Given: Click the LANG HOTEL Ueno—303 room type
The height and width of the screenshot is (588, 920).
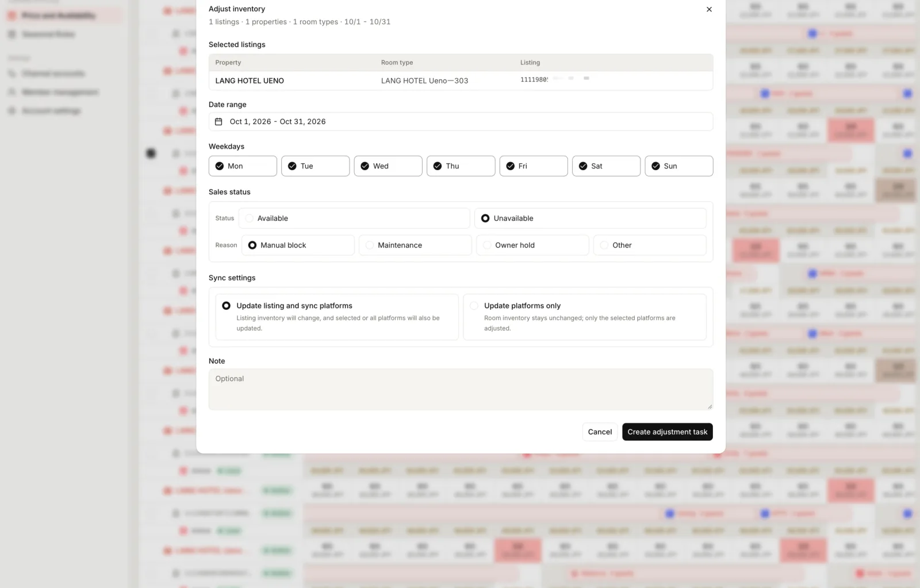Looking at the screenshot, I should 424,81.
